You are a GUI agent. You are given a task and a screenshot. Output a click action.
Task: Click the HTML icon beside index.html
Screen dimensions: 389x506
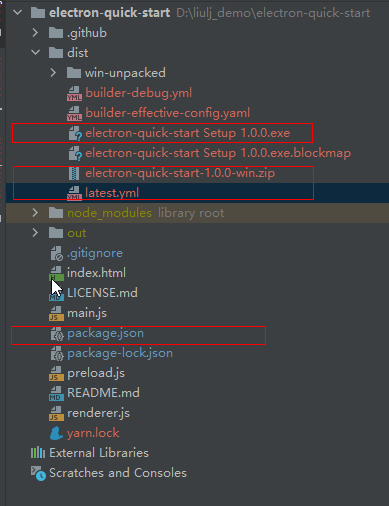pyautogui.click(x=56, y=273)
